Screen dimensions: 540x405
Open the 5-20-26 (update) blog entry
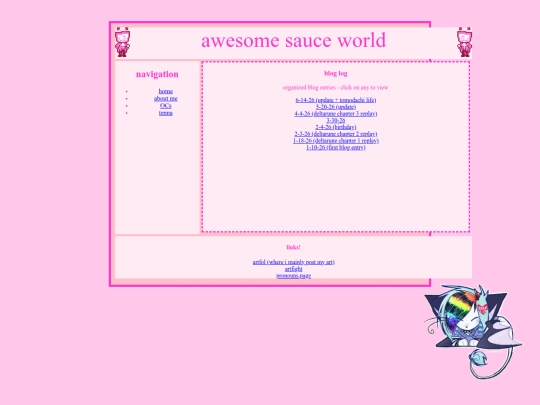(x=336, y=107)
